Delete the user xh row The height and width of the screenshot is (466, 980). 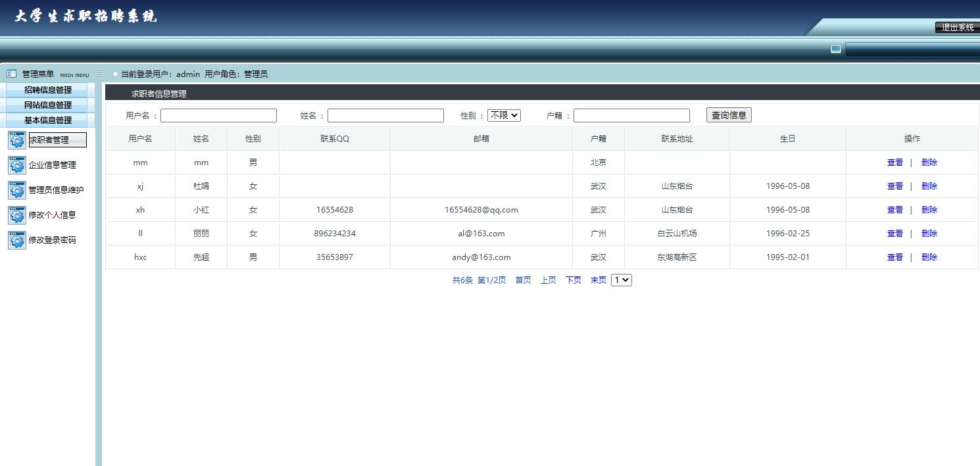(929, 210)
